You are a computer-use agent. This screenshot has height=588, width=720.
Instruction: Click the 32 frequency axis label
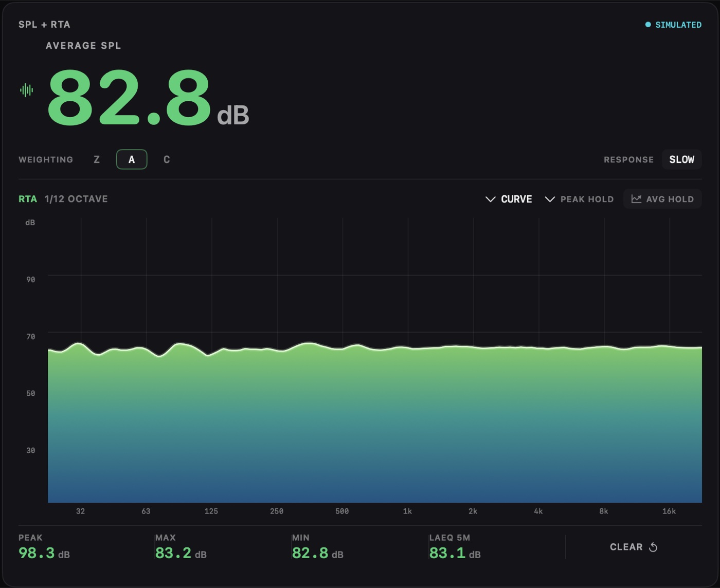pyautogui.click(x=80, y=511)
